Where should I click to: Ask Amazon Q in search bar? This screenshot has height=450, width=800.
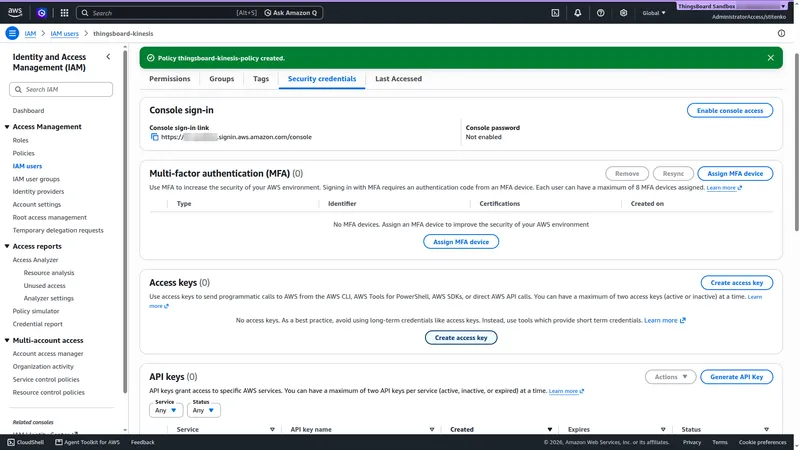(291, 13)
